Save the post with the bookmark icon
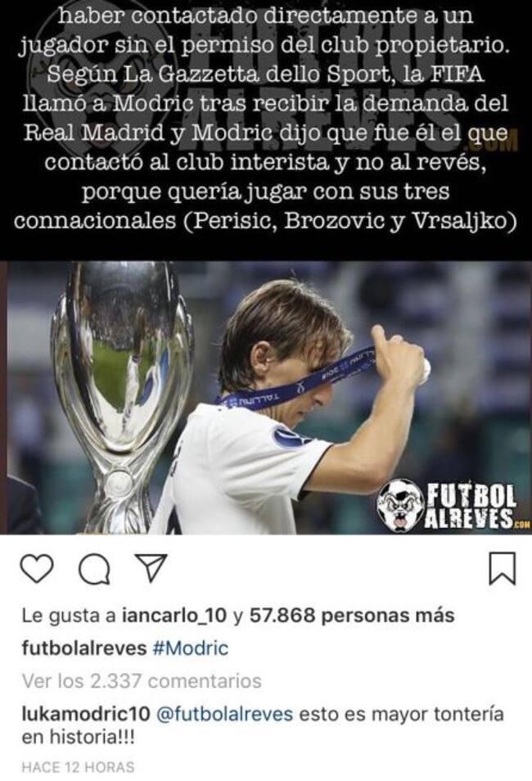This screenshot has height=781, width=532. pos(501,568)
